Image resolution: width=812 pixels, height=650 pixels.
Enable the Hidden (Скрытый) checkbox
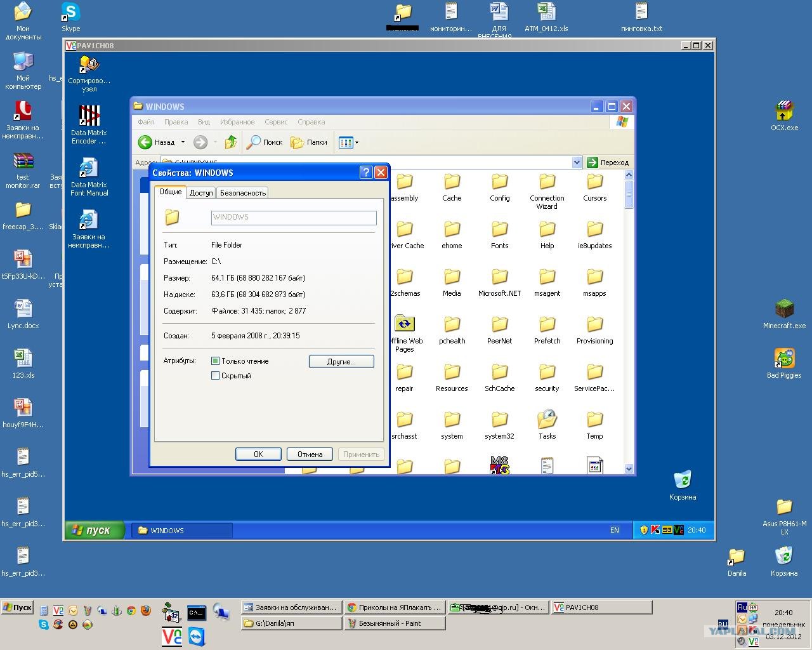click(x=216, y=376)
